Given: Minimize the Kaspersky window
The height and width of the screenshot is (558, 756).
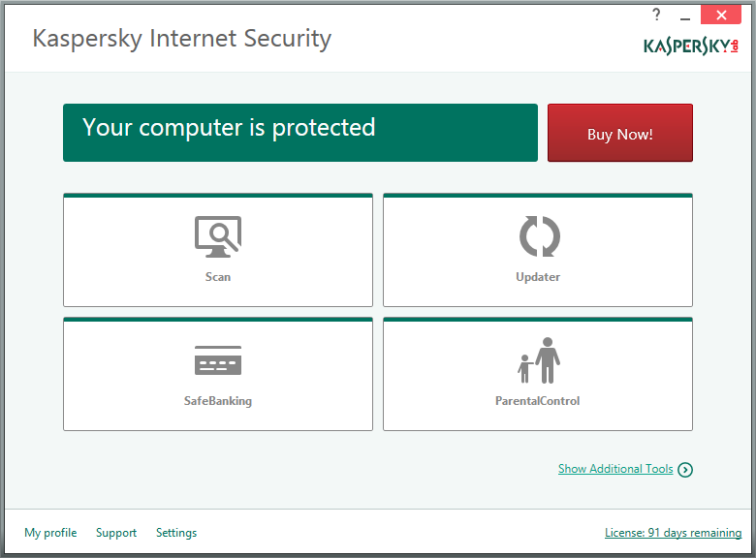Looking at the screenshot, I should [687, 15].
